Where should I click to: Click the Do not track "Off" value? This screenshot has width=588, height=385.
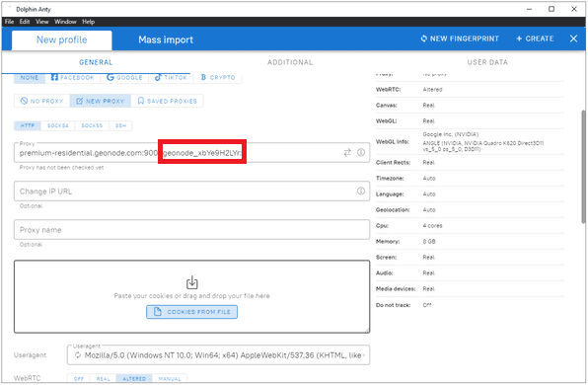[427, 305]
